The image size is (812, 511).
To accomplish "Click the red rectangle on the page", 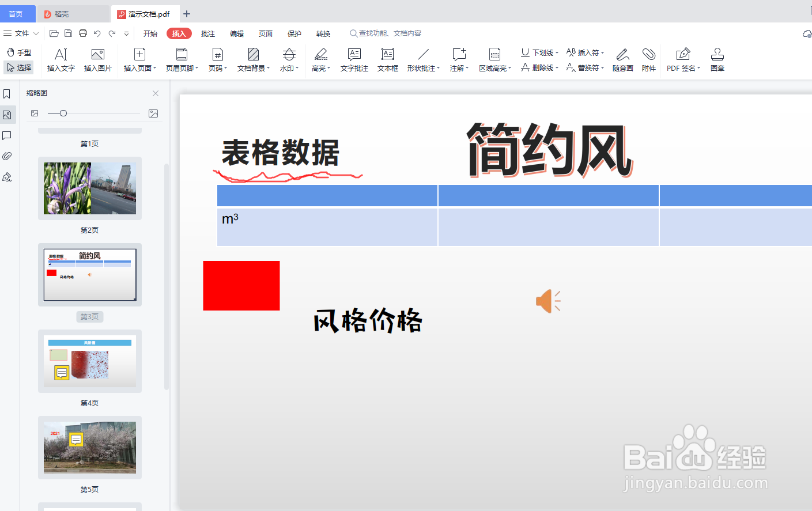I will (241, 286).
